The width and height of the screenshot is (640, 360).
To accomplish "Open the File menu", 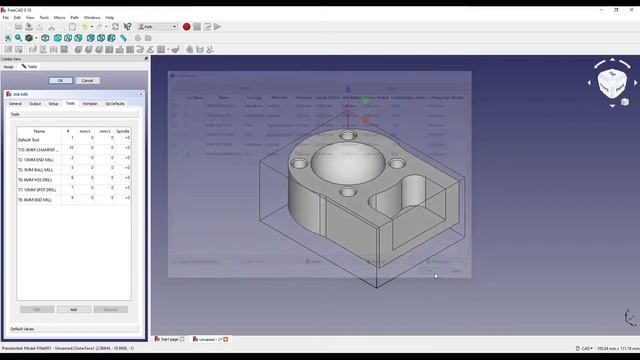I will [x=6, y=18].
